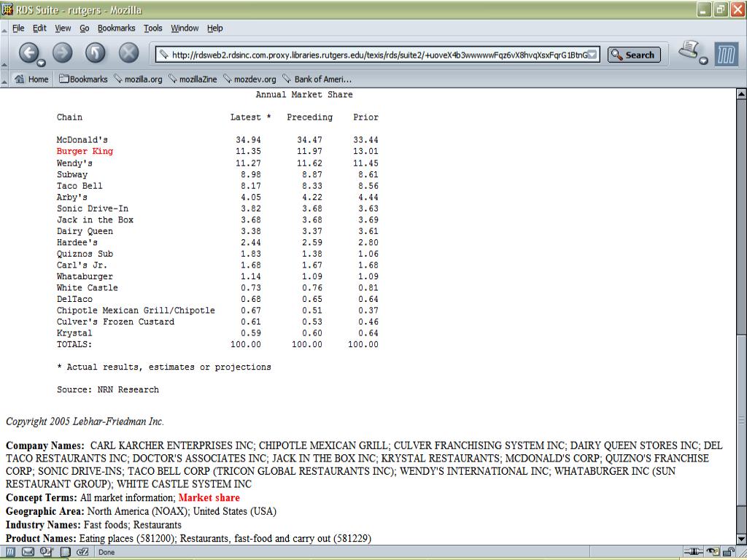Click the Print toolbar icon
This screenshot has width=747, height=560.
point(688,50)
